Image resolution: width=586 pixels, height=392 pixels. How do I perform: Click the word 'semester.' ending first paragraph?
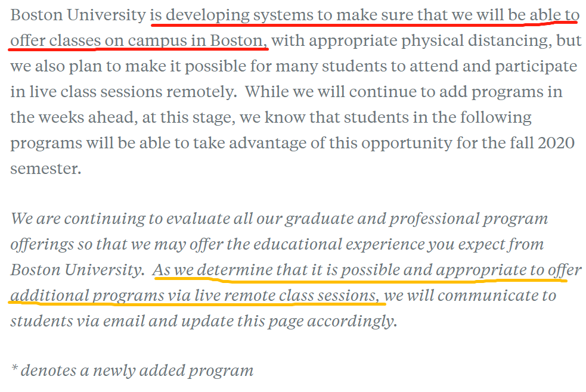pyautogui.click(x=45, y=169)
